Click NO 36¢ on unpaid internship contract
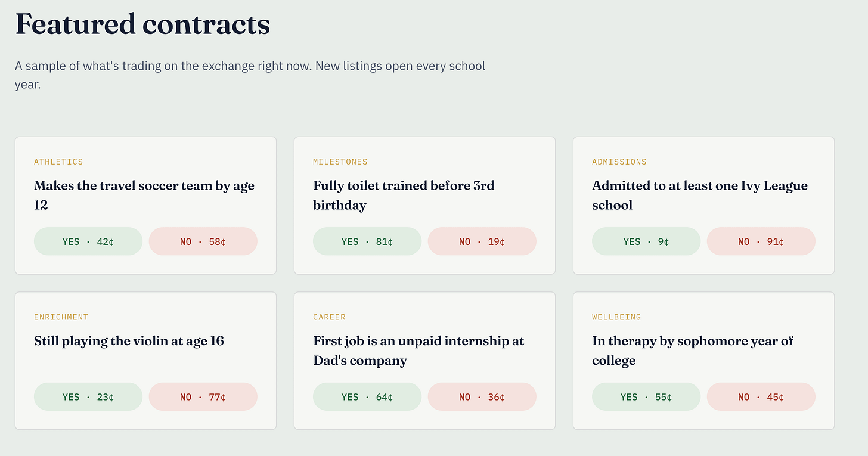This screenshot has width=868, height=456. (x=482, y=396)
